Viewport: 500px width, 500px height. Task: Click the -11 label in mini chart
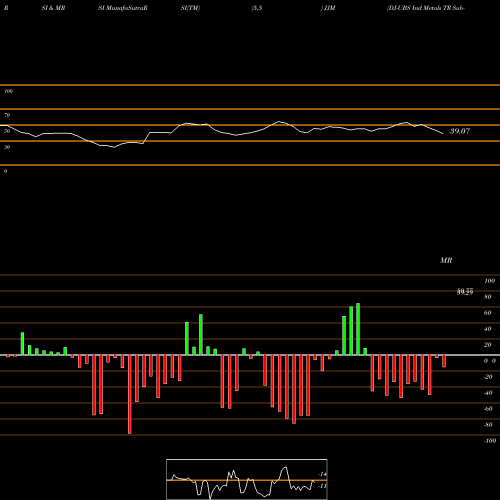pos(322,486)
